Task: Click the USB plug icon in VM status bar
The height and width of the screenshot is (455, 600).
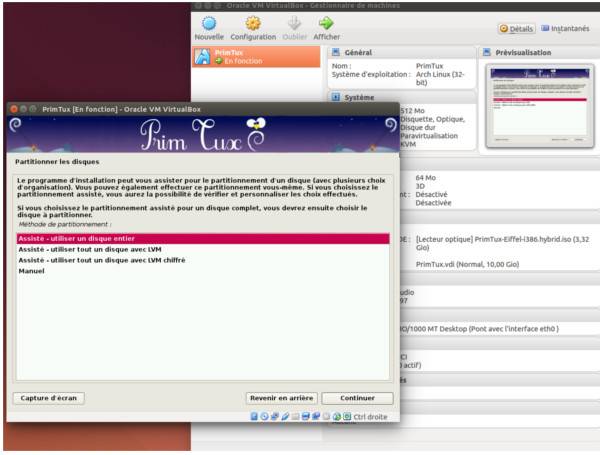Action: 285,416
